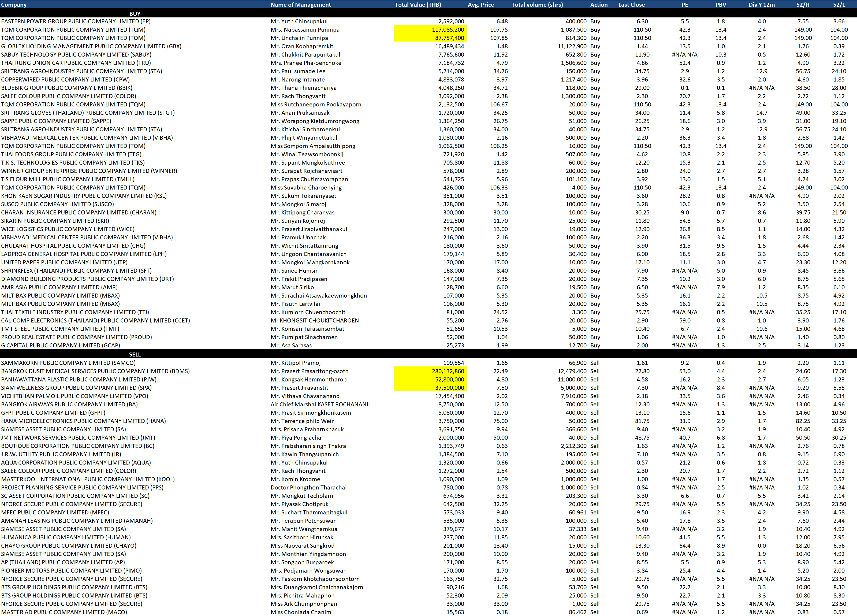Select the highlighted 52,800,000 value cell

pos(430,379)
